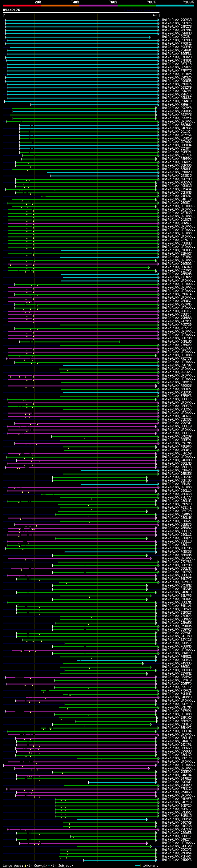
Task: Click the purple ~60% identity color bar
Action: click(x=98, y=6)
